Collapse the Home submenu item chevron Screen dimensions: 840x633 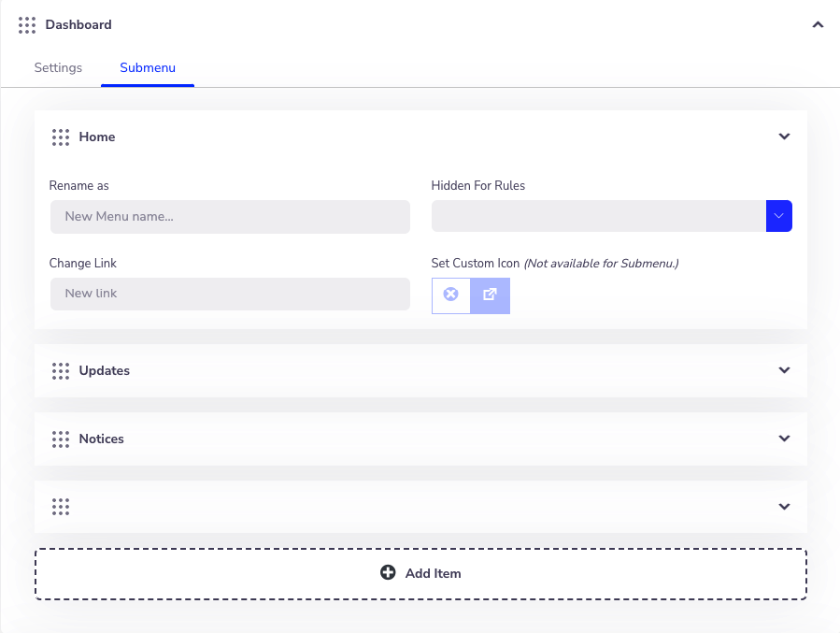tap(784, 137)
